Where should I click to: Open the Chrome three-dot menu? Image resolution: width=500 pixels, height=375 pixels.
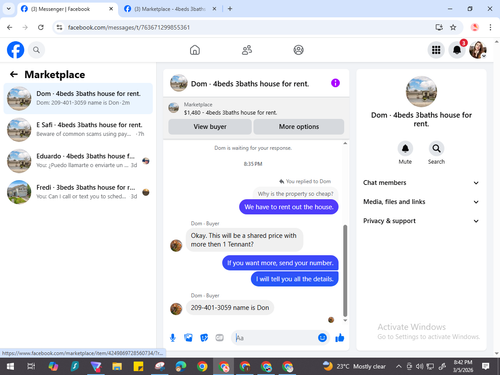pyautogui.click(x=490, y=27)
